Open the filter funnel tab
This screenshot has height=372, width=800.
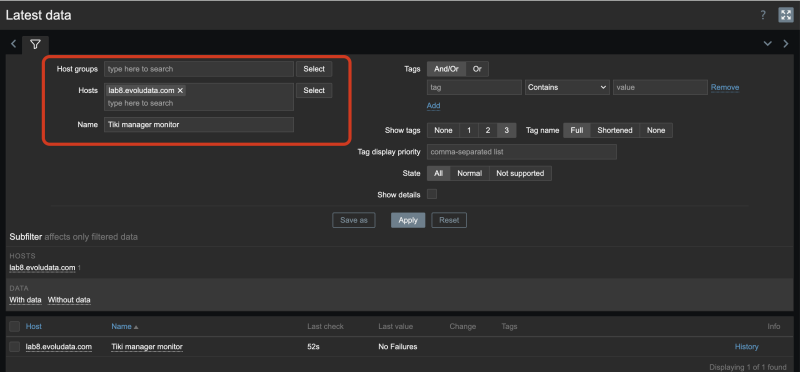(35, 45)
